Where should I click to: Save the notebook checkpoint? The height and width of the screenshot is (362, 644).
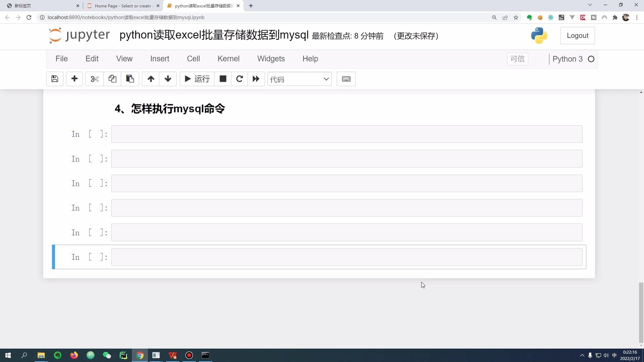54,79
